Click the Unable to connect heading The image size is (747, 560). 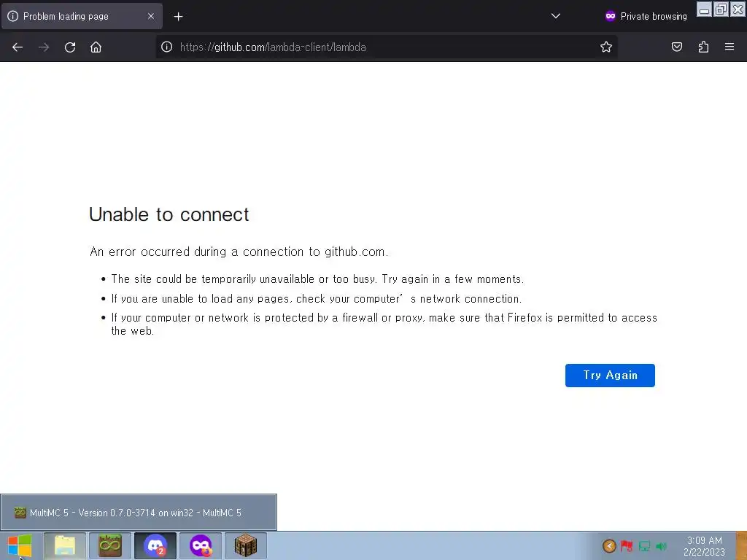click(169, 214)
